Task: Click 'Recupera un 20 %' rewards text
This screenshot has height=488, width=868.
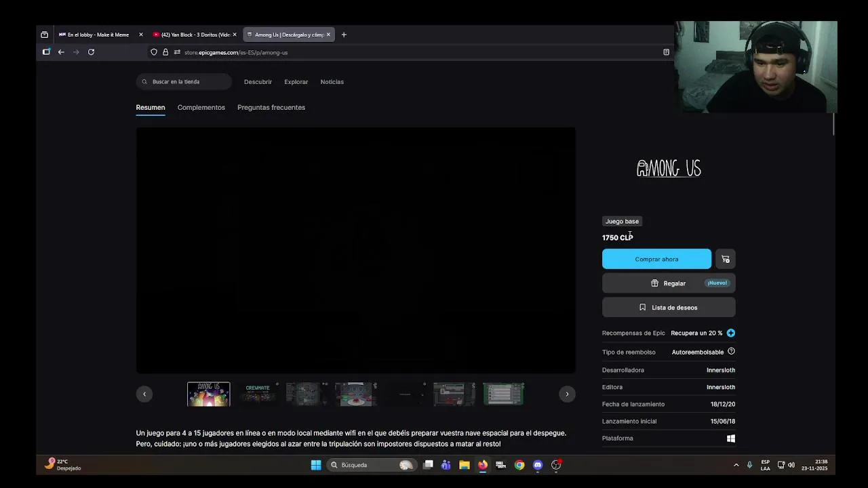Action: (x=696, y=333)
